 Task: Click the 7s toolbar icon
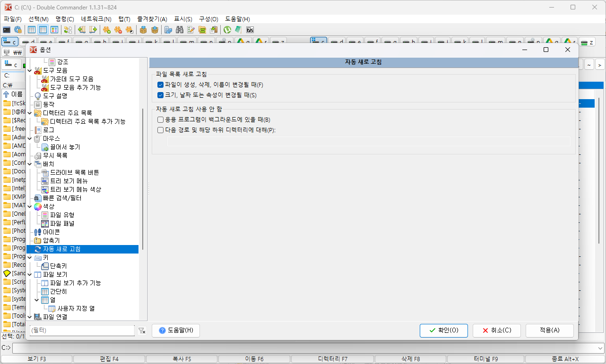pyautogui.click(x=250, y=30)
